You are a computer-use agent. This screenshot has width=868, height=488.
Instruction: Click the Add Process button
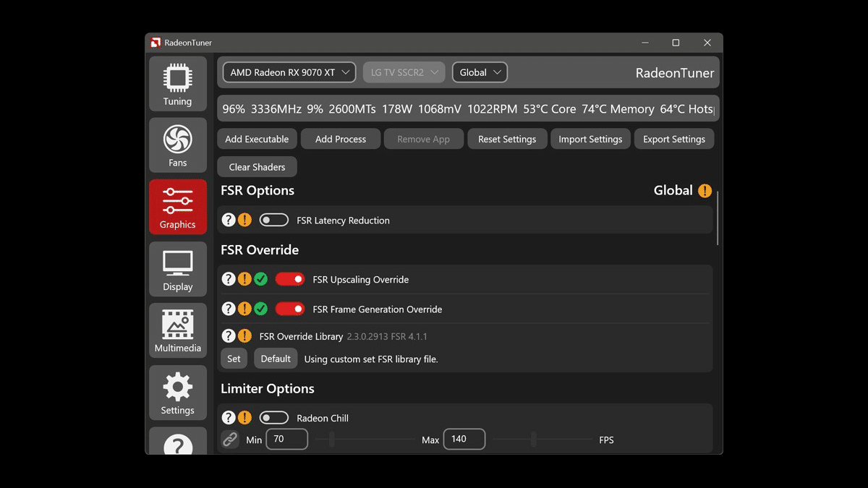pos(341,139)
